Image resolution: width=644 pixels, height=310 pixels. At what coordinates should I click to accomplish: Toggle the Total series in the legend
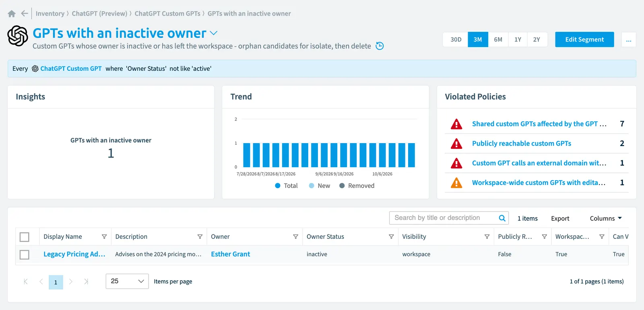[x=286, y=186]
